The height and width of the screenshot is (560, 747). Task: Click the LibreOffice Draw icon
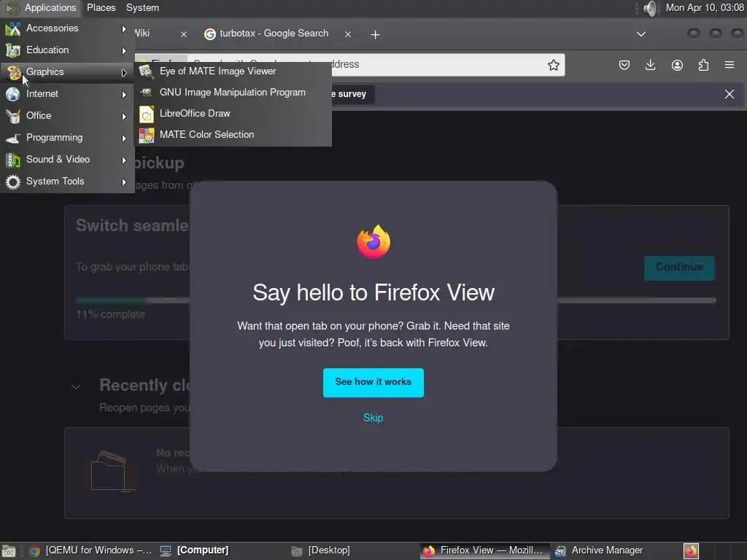pyautogui.click(x=146, y=114)
